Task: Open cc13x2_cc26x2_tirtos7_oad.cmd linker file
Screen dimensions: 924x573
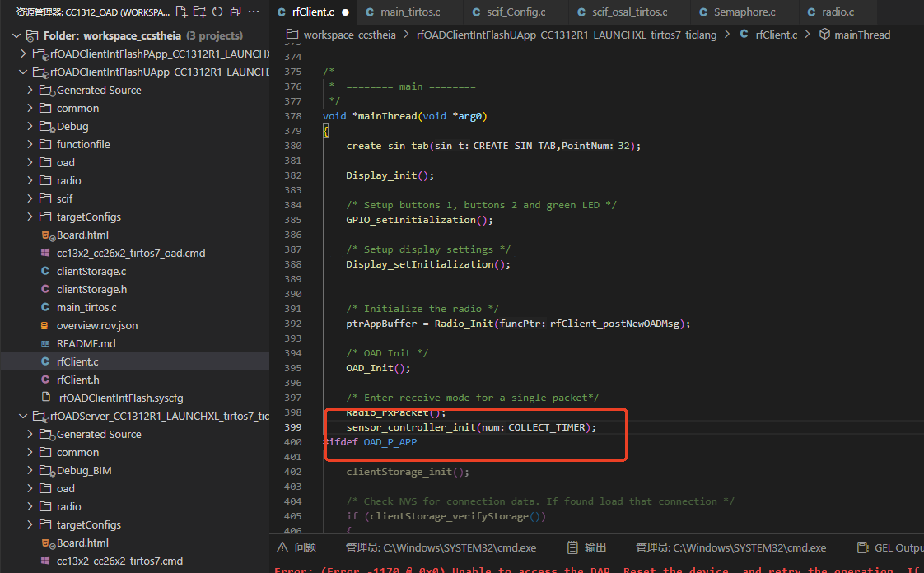Action: (130, 254)
